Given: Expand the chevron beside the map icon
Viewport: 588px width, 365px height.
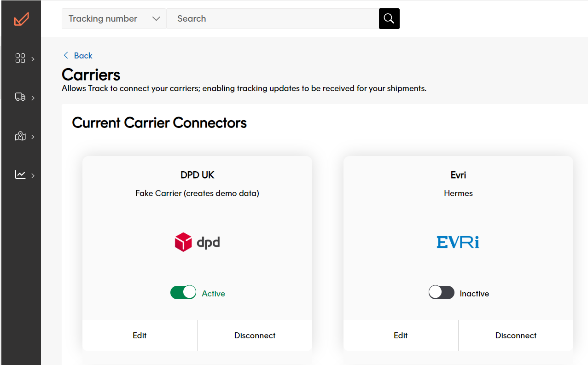Looking at the screenshot, I should click(x=33, y=137).
